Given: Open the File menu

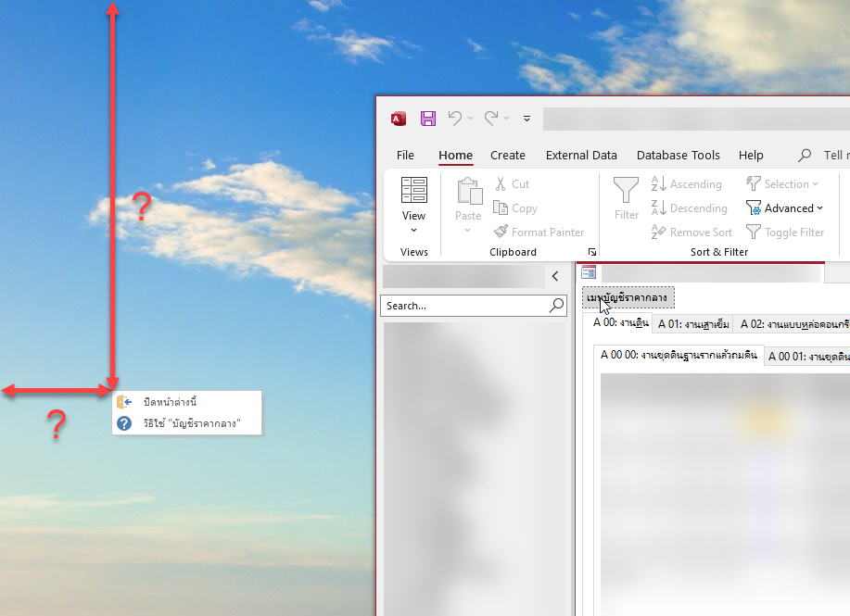Looking at the screenshot, I should pos(405,156).
